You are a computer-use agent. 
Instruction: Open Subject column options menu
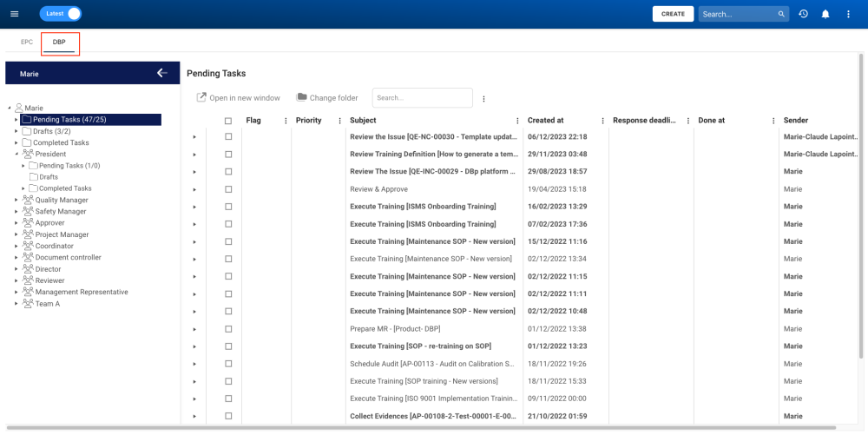(517, 121)
